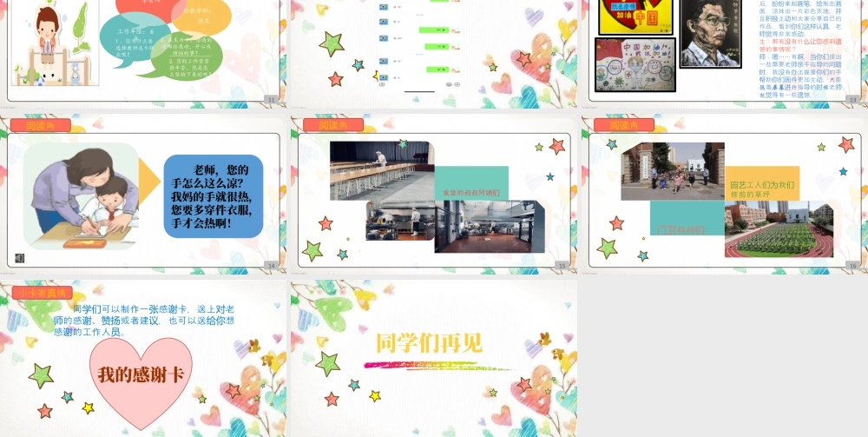The width and height of the screenshot is (868, 437).
Task: Select slide 12 showing the chat conversation screenshot
Action: pos(434,53)
